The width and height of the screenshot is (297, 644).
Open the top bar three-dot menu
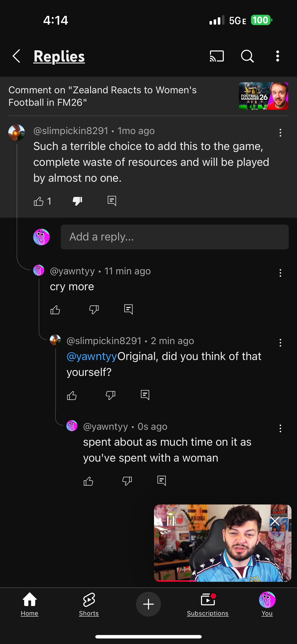tap(277, 56)
